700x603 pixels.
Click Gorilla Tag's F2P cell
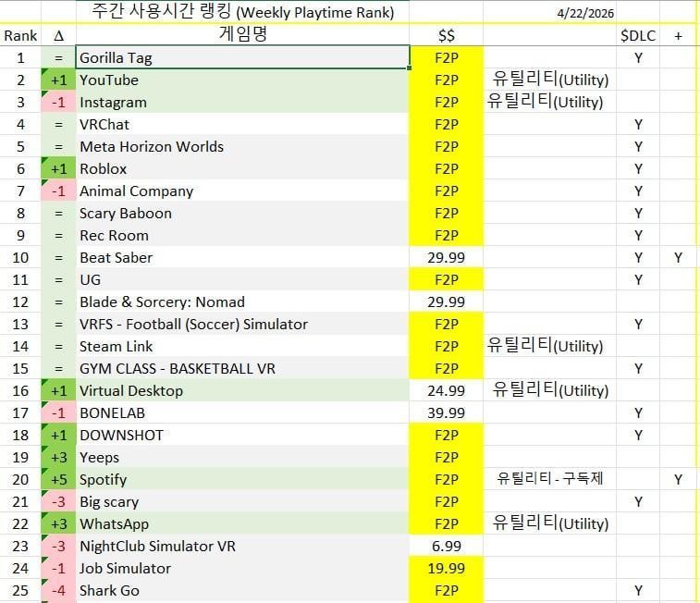pos(446,57)
